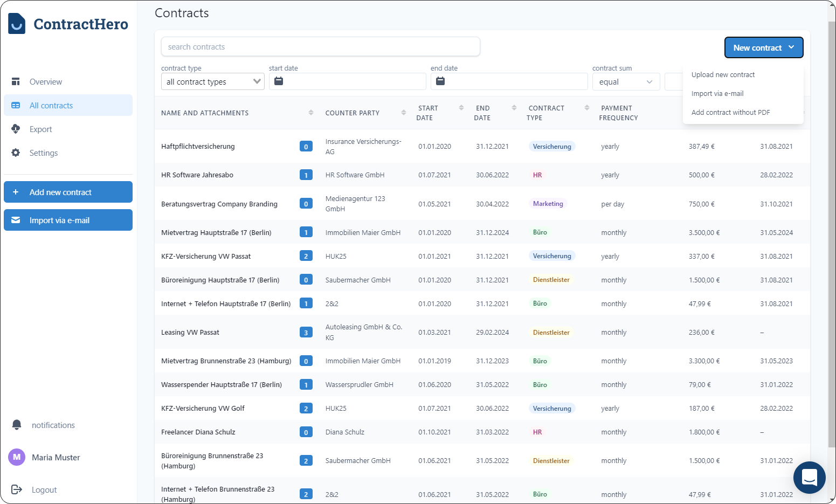
Task: Click the Export sidebar icon
Action: (16, 129)
